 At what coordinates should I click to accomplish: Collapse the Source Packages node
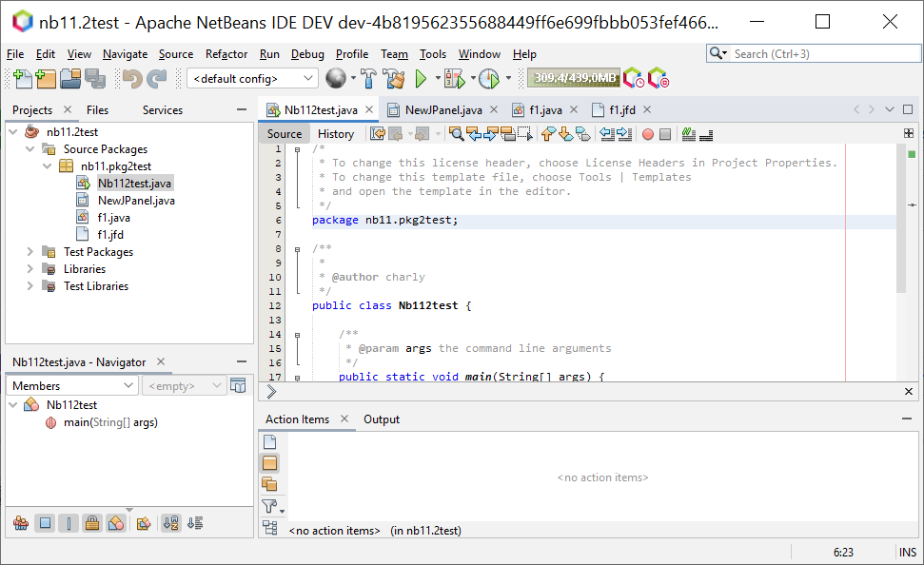30,149
